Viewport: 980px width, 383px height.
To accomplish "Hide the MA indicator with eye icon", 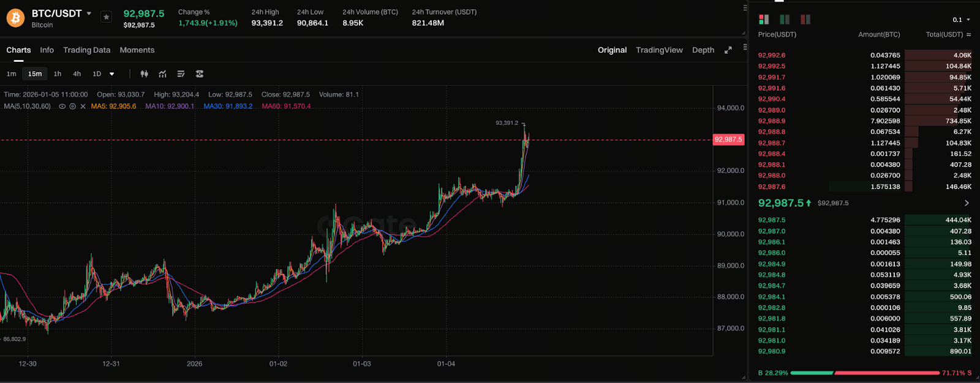I will [62, 106].
